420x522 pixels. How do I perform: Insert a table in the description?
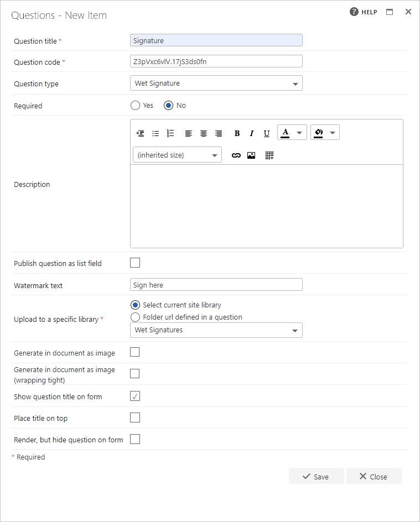point(269,155)
